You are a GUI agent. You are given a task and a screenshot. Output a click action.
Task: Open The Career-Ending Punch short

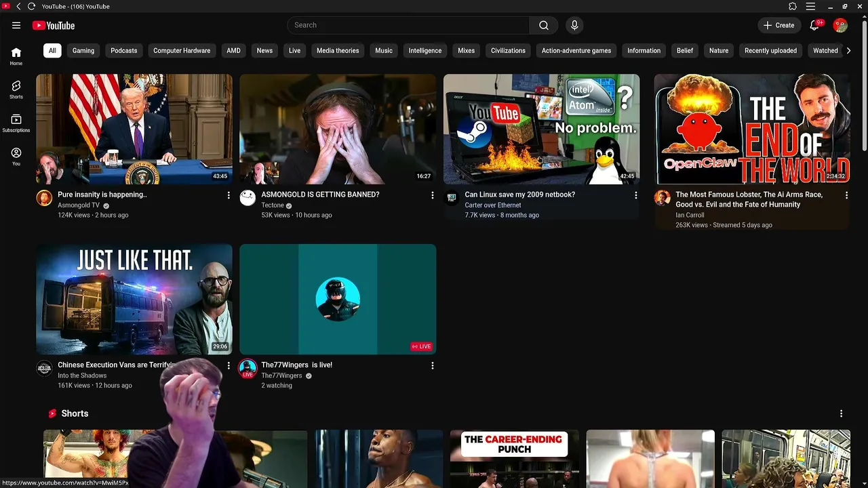coord(515,459)
